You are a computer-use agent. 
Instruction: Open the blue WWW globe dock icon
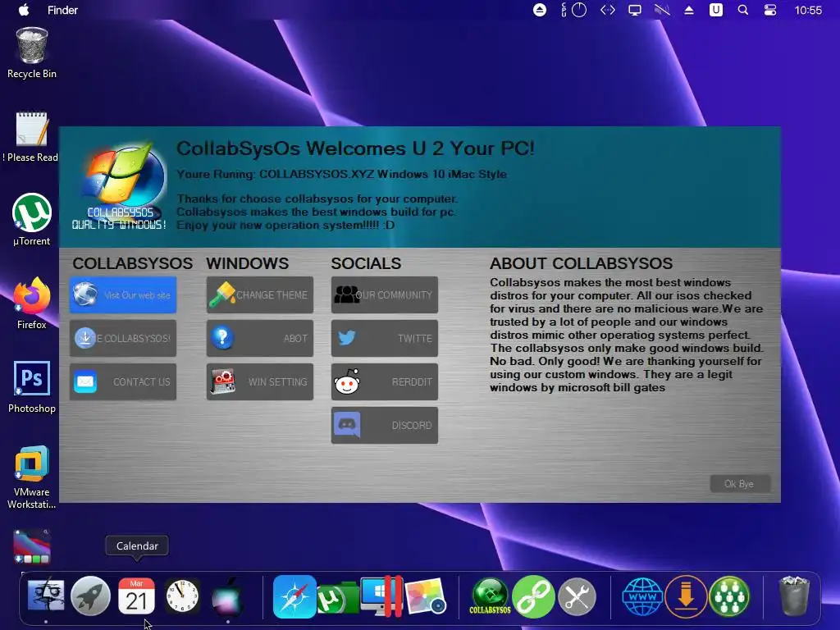(x=642, y=596)
